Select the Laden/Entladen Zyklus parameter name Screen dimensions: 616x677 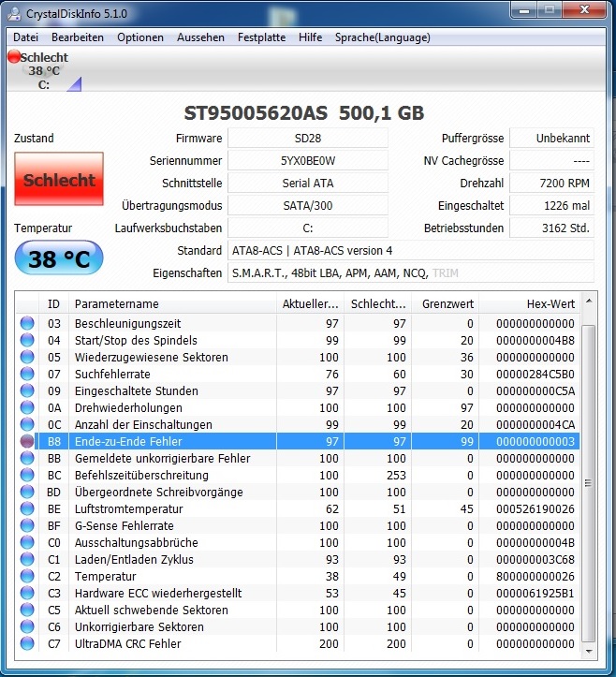(134, 559)
